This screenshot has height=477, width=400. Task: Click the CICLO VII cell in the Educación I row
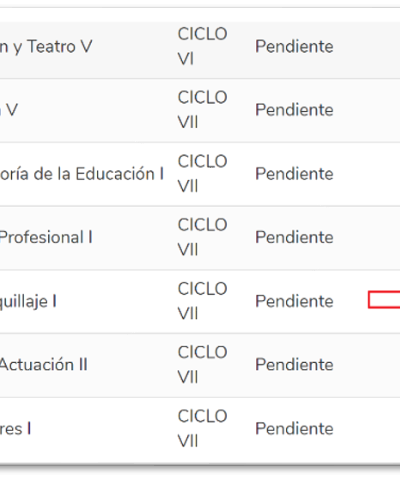tap(202, 174)
